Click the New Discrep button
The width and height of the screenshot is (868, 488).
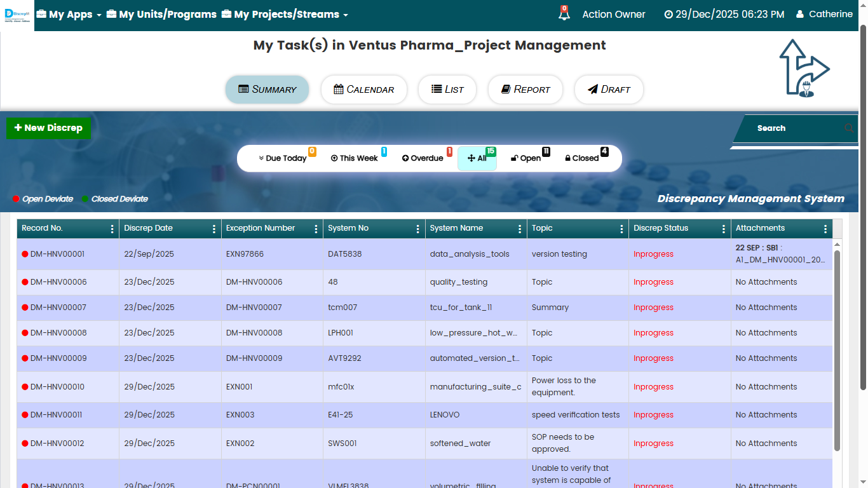49,128
